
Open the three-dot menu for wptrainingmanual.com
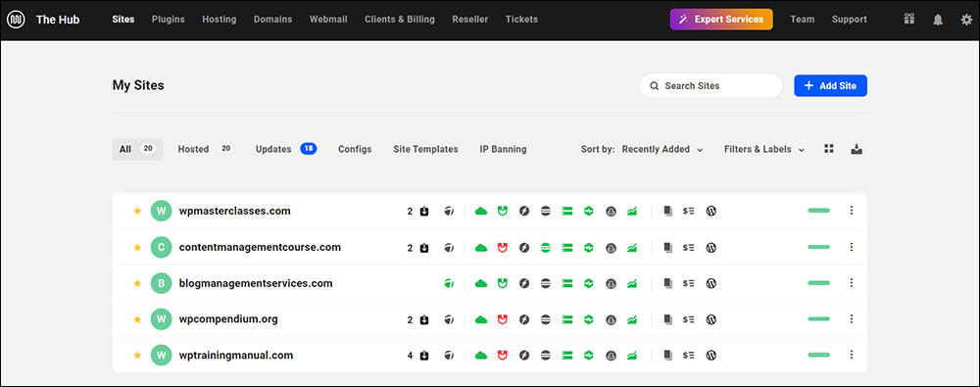(852, 355)
